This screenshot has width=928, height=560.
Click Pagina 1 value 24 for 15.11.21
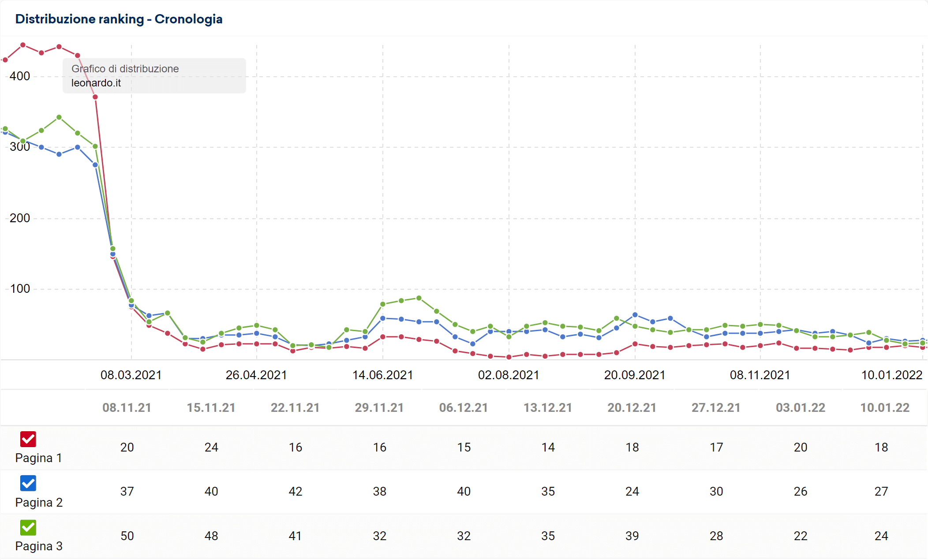click(x=211, y=448)
